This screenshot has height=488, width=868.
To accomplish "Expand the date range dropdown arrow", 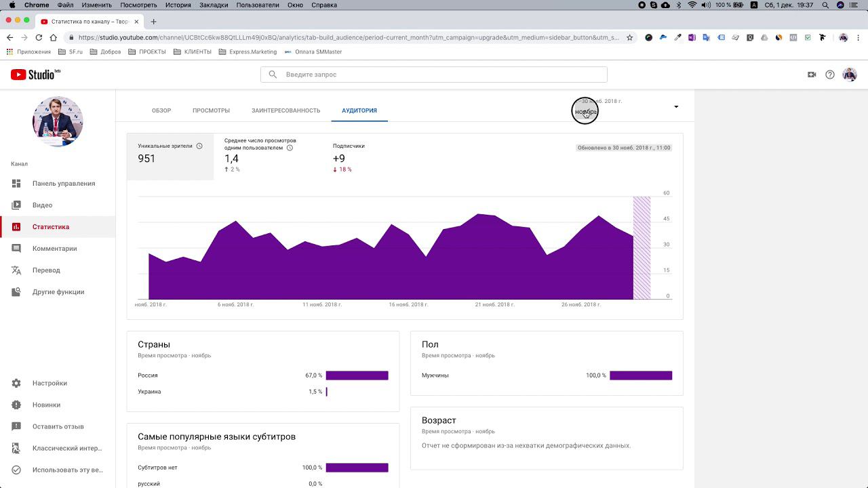I will [676, 106].
